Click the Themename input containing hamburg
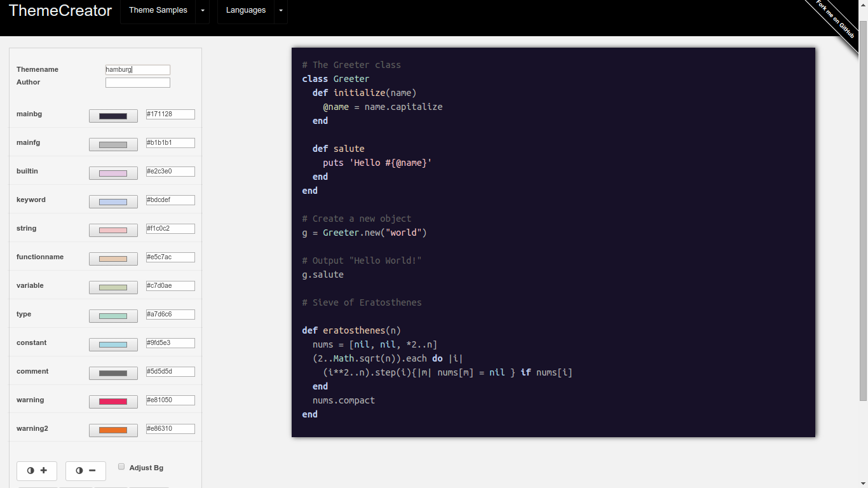This screenshot has height=488, width=868. [x=137, y=69]
